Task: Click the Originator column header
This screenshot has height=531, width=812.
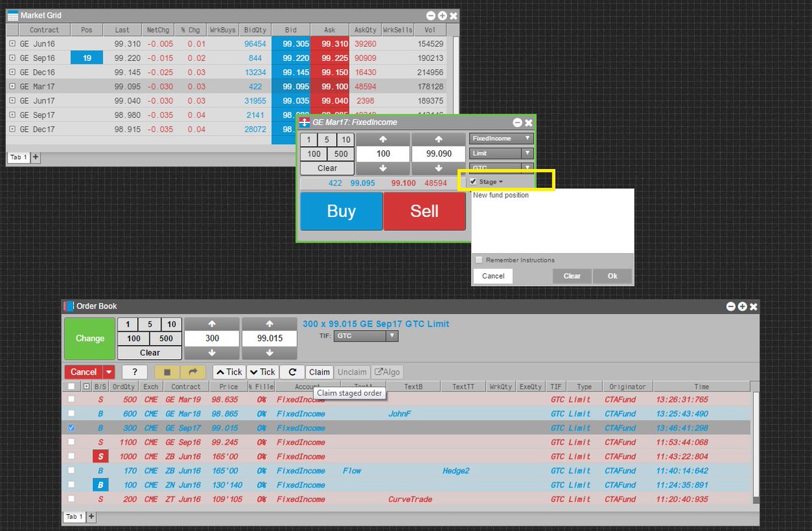Action: (627, 386)
